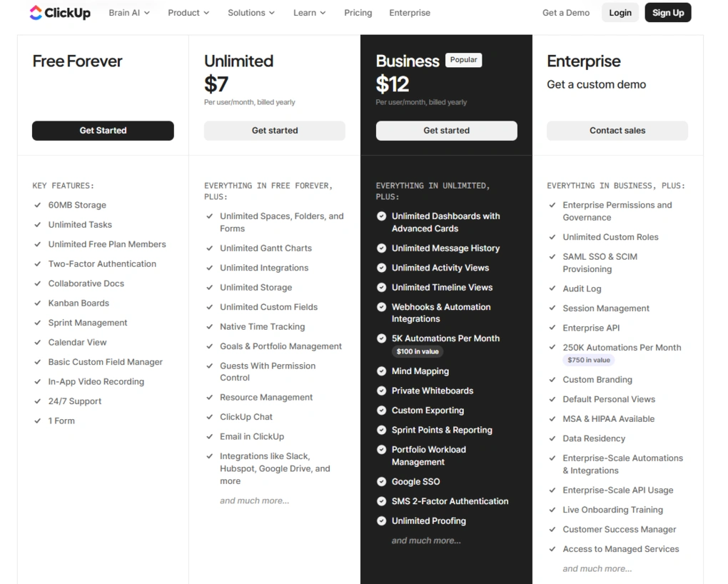Click Goals & Portfolio Management text
The height and width of the screenshot is (584, 728).
point(281,346)
